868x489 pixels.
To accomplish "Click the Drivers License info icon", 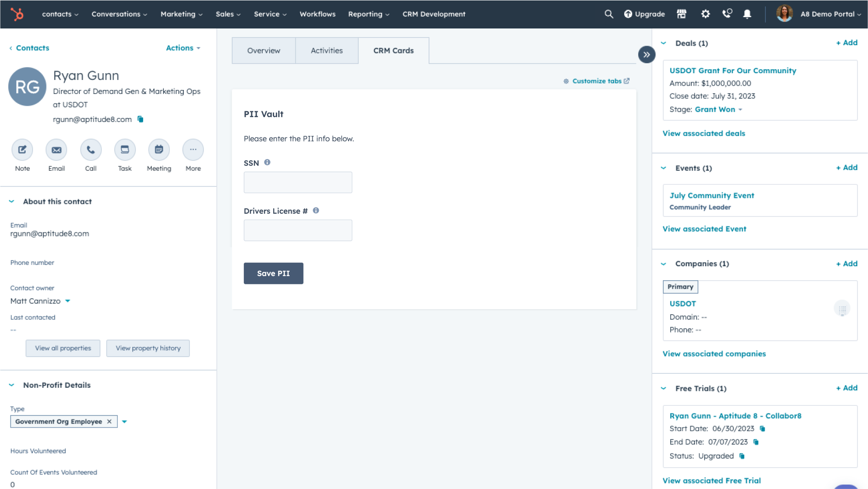I will pos(316,211).
